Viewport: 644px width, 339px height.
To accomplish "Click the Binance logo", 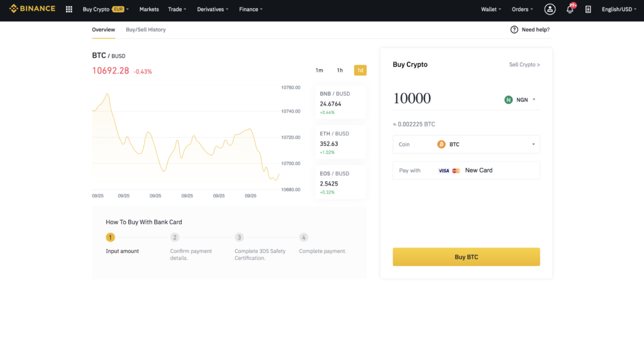I will click(32, 9).
